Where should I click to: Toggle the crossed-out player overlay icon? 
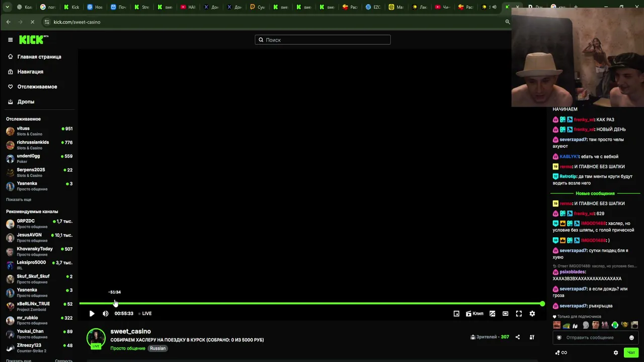pyautogui.click(x=492, y=314)
